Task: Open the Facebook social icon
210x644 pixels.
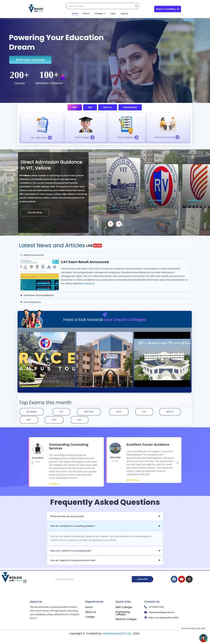Action: tap(174, 579)
